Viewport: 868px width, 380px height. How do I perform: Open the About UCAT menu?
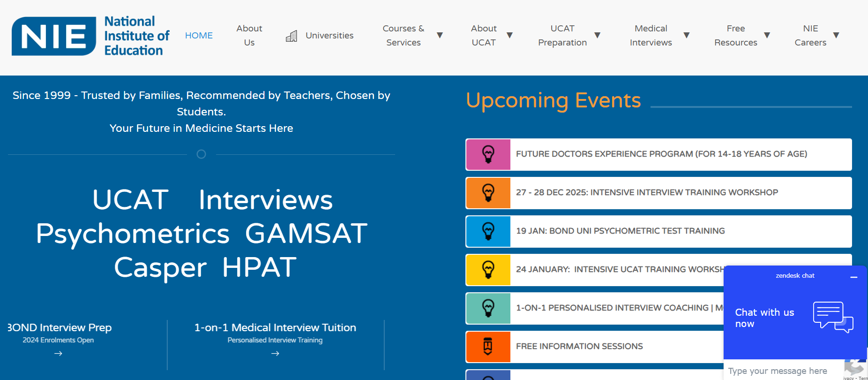pyautogui.click(x=484, y=36)
